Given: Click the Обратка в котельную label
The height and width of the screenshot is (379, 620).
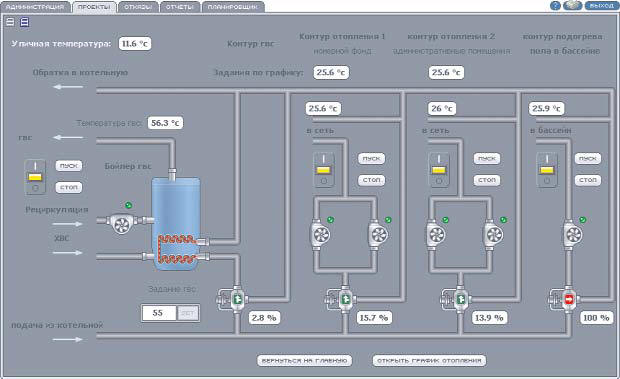Looking at the screenshot, I should pos(80,73).
